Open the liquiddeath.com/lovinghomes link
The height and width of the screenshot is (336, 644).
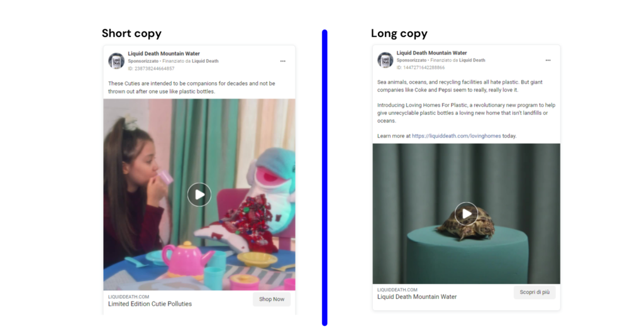(x=457, y=136)
